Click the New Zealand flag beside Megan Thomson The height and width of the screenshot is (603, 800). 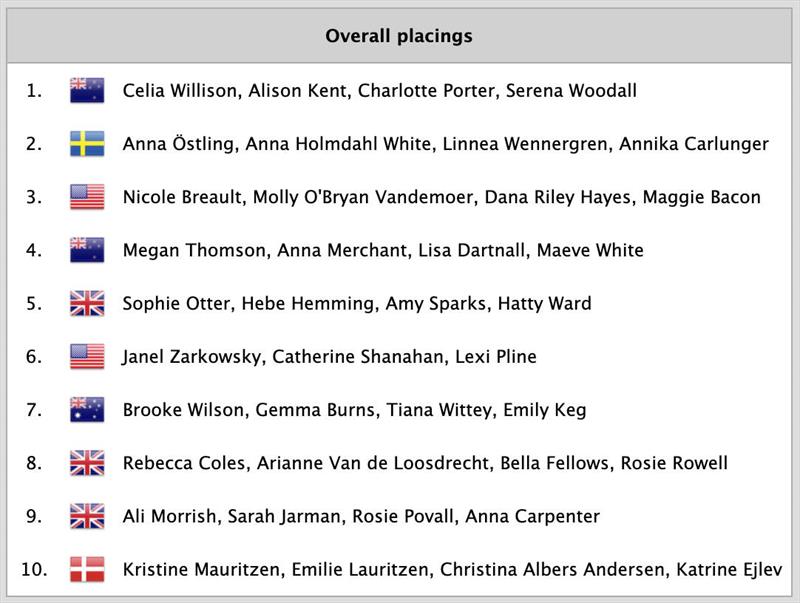(x=87, y=250)
